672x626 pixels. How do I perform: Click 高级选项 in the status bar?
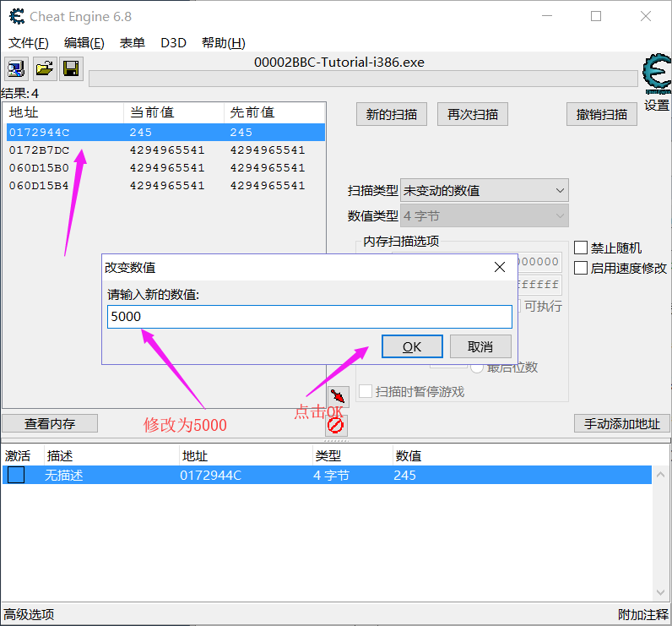[29, 614]
